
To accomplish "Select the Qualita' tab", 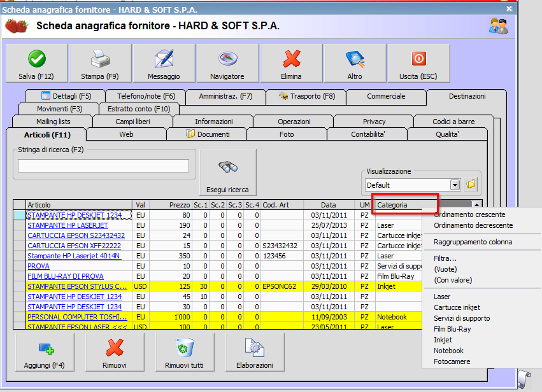I will [447, 134].
